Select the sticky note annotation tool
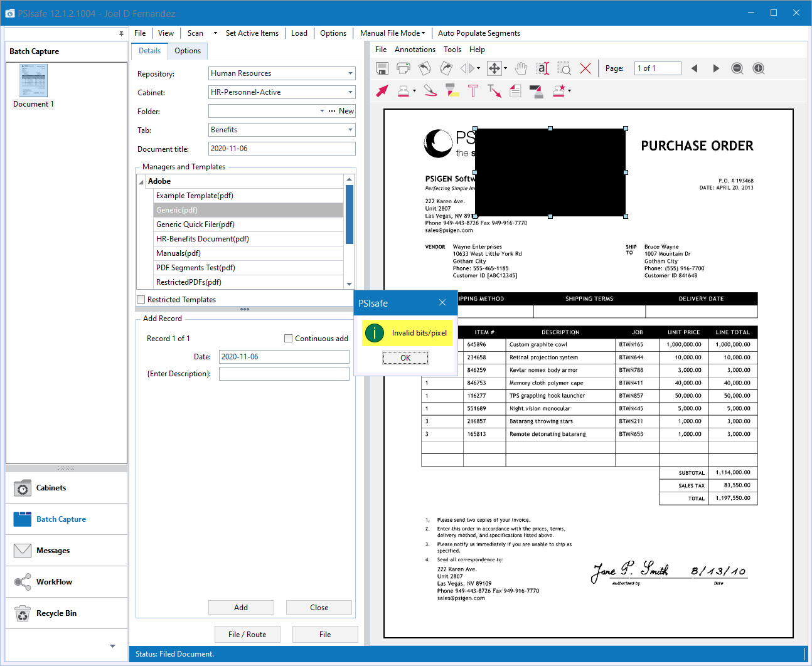The height and width of the screenshot is (666, 812). tap(515, 91)
